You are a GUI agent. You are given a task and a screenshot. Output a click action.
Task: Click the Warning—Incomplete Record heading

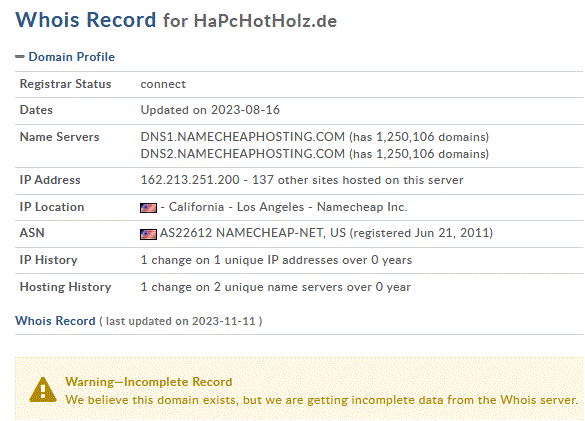click(148, 382)
